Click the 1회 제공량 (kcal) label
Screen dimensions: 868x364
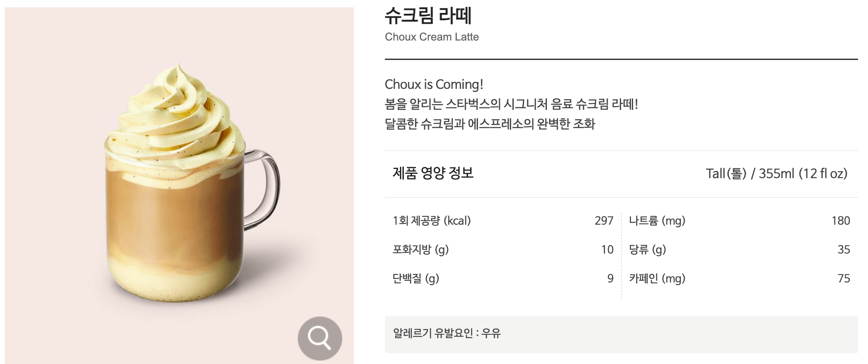[x=431, y=221]
